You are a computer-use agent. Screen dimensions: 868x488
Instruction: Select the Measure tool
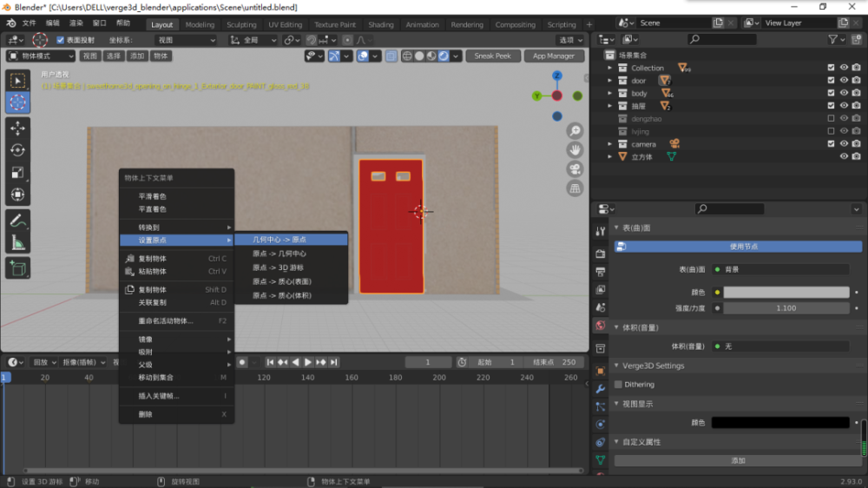[17, 242]
